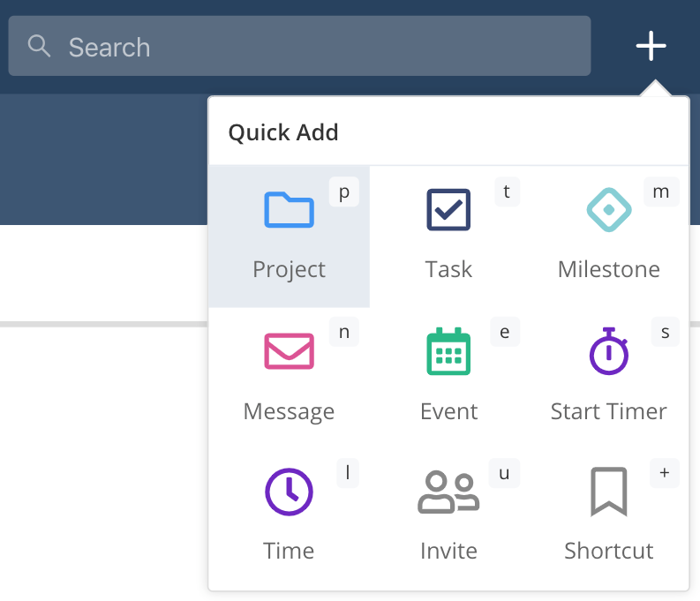The image size is (700, 601).
Task: Select the Project folder icon
Action: (x=289, y=210)
